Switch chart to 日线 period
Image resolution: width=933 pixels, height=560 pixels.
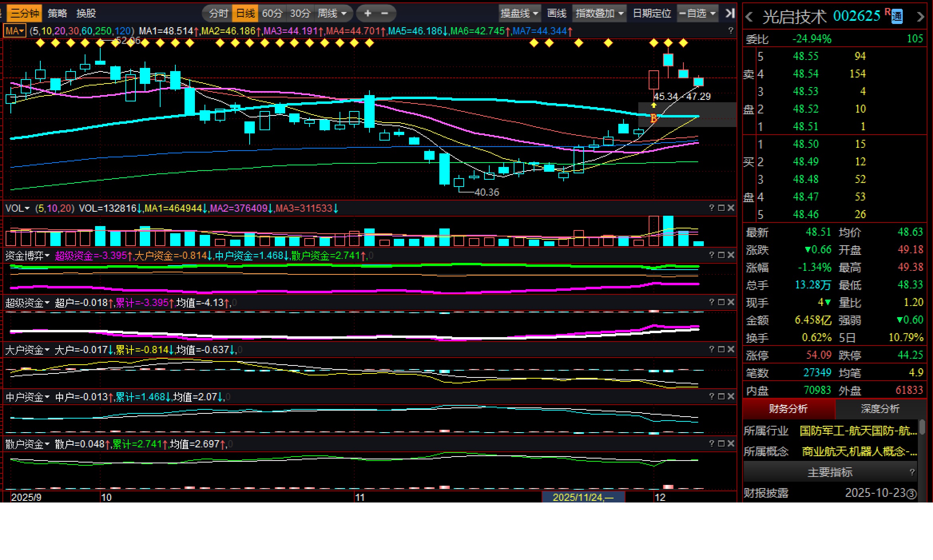[x=245, y=13]
